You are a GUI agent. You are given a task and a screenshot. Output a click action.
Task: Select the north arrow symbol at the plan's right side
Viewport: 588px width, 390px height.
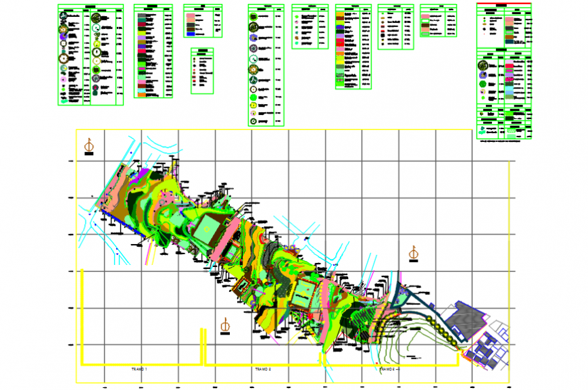pos(414,252)
